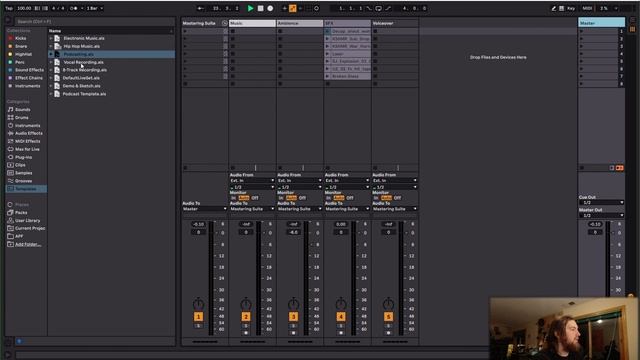The width and height of the screenshot is (640, 360).
Task: Select the Perc collection
Action: (x=20, y=62)
